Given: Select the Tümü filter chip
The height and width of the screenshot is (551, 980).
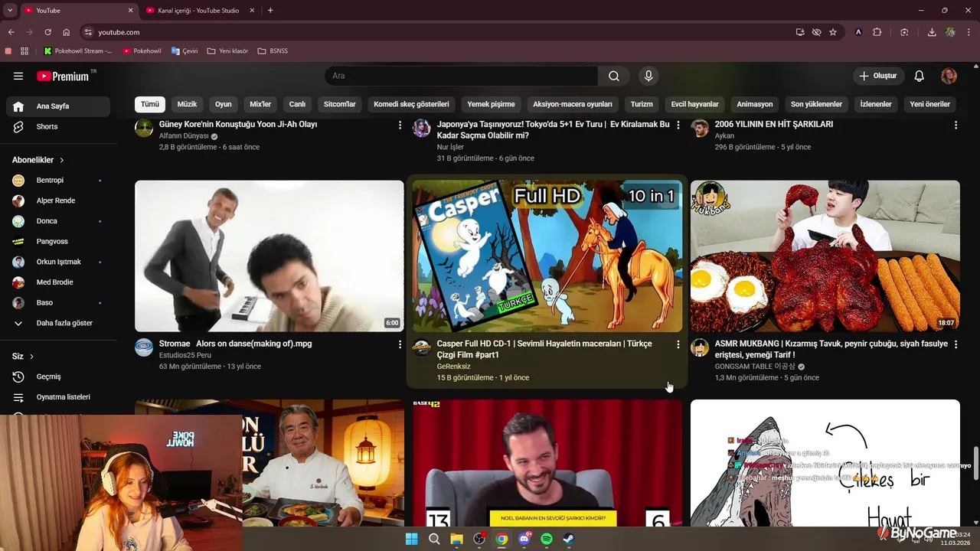Looking at the screenshot, I should pos(150,104).
